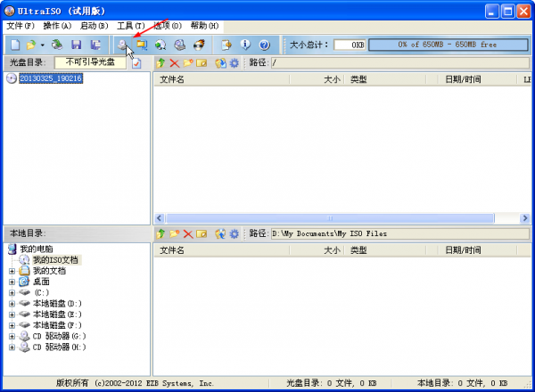Click the icon under the mouse cursor

(x=123, y=44)
